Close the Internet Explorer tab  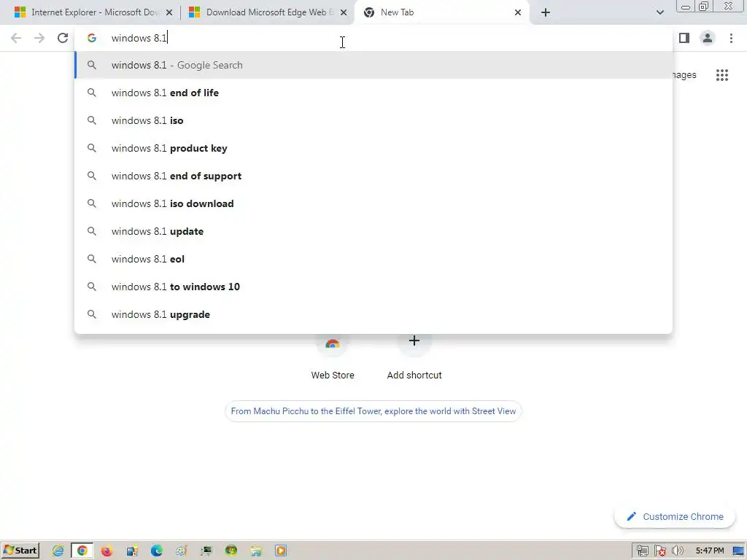point(169,12)
